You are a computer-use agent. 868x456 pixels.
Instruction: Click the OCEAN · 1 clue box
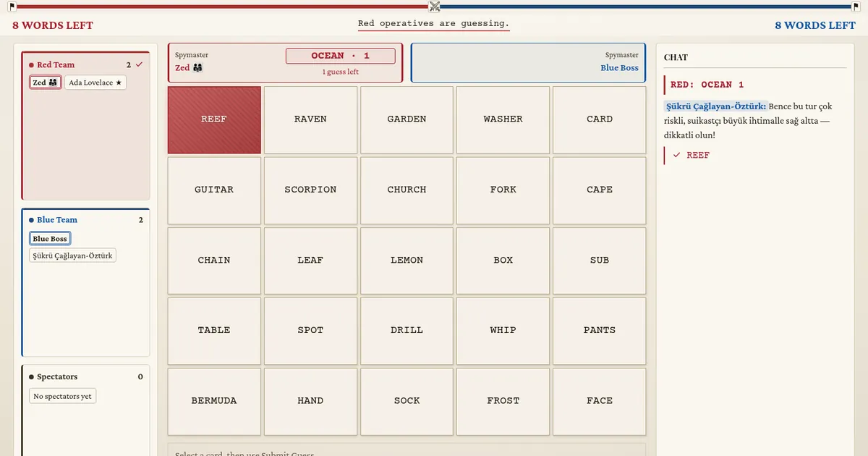[341, 56]
